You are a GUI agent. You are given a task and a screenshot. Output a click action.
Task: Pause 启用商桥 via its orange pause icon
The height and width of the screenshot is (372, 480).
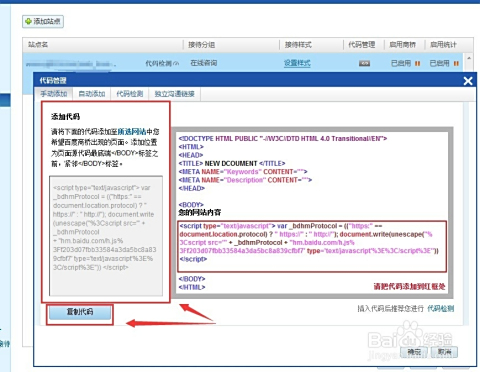(417, 63)
